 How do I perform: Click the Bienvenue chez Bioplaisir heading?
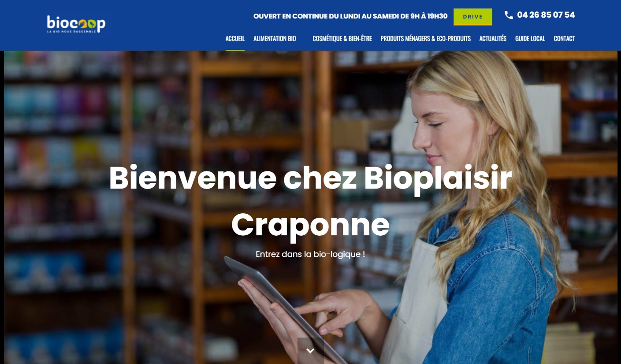(x=310, y=178)
